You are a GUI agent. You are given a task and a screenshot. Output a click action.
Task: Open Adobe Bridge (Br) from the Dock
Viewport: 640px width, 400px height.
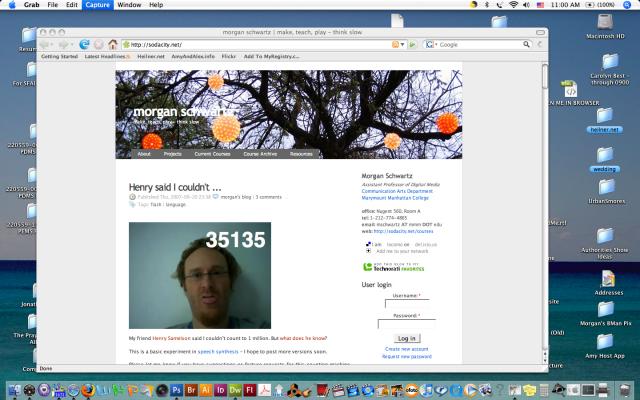click(191, 390)
